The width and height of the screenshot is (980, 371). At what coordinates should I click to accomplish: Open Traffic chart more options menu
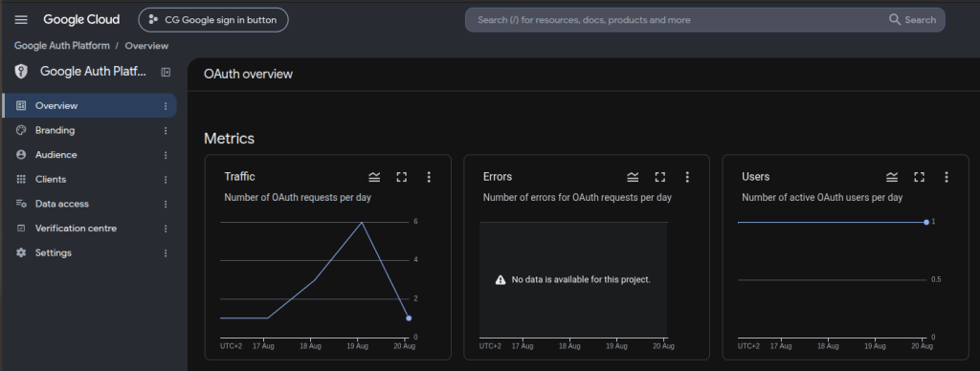coord(429,178)
